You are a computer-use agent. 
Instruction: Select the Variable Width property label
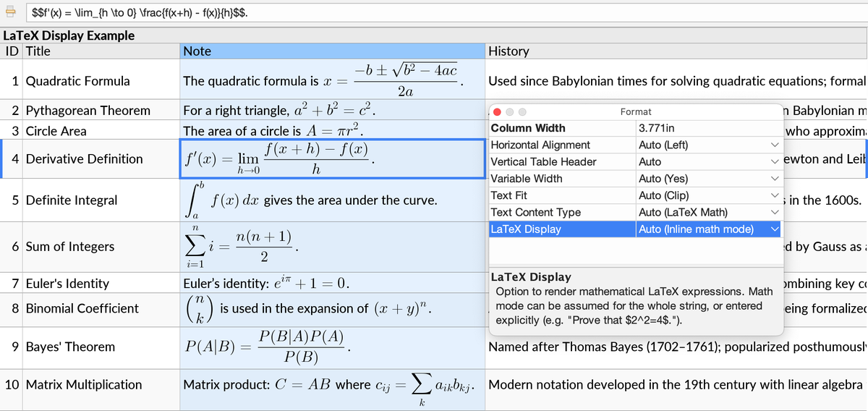coord(527,179)
